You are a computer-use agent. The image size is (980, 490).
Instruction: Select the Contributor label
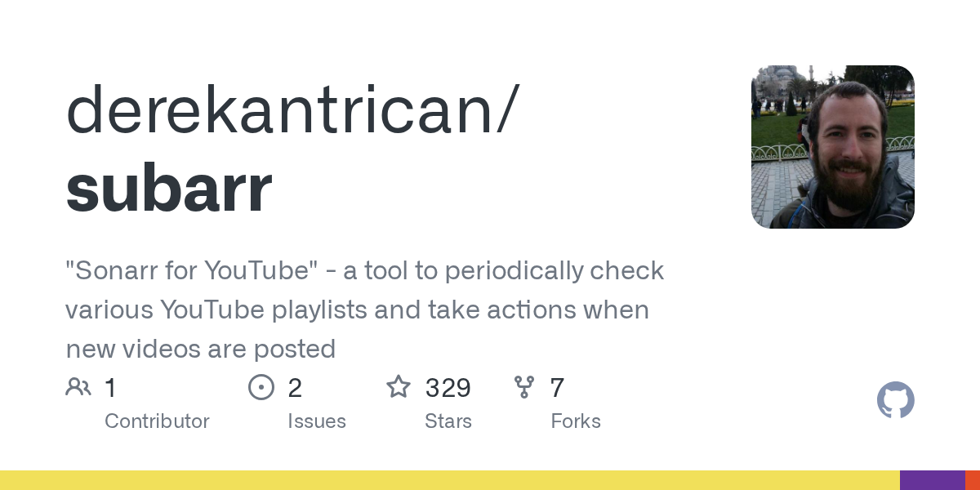(x=157, y=421)
